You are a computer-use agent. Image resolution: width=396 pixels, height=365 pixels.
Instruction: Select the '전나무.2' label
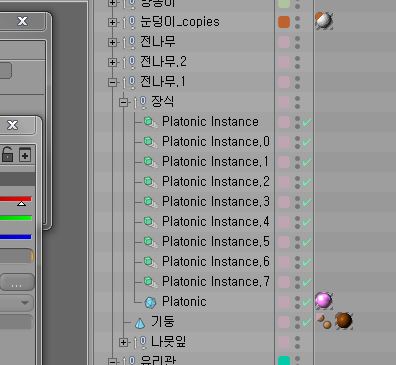[x=163, y=62]
